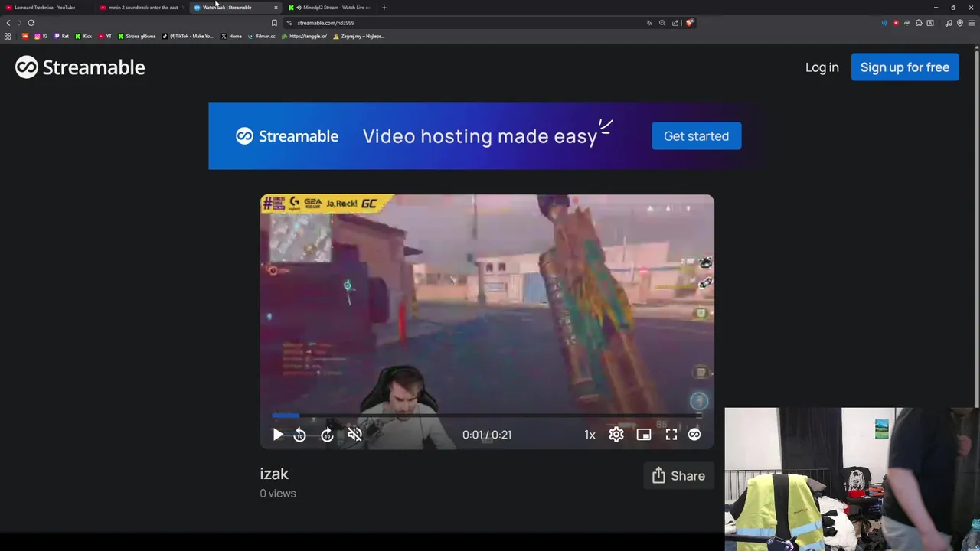View site information icon in address bar
The height and width of the screenshot is (551, 980).
[289, 23]
